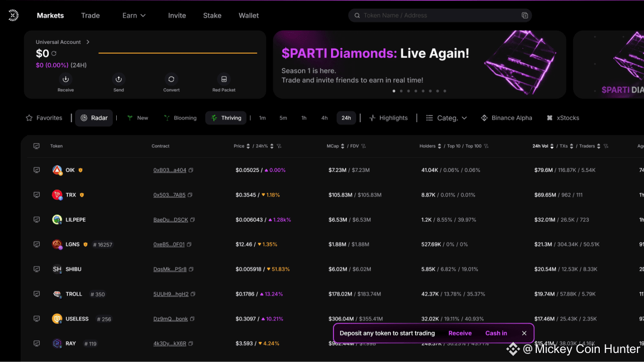
Task: Open the Markets tab
Action: (50, 16)
